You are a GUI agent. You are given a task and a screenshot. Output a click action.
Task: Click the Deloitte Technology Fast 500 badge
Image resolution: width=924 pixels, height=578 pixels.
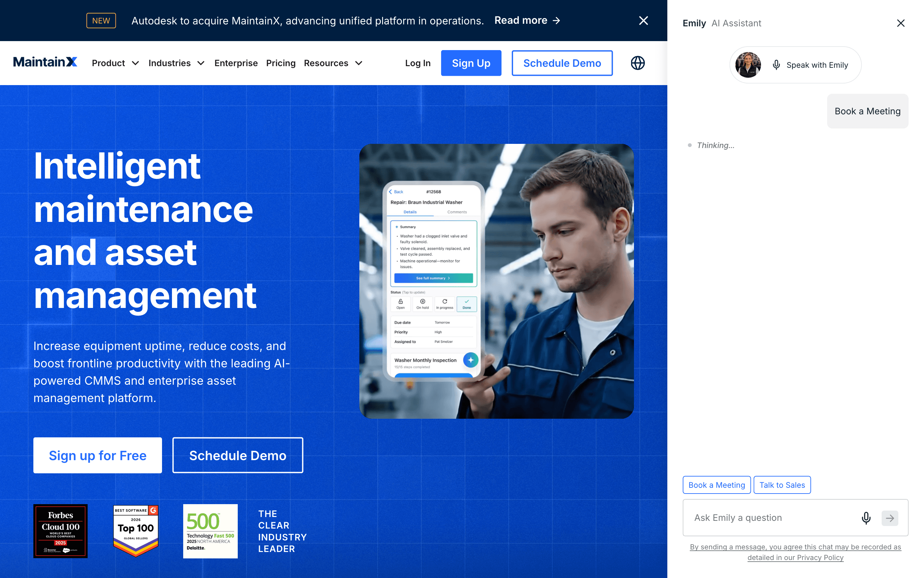click(210, 531)
